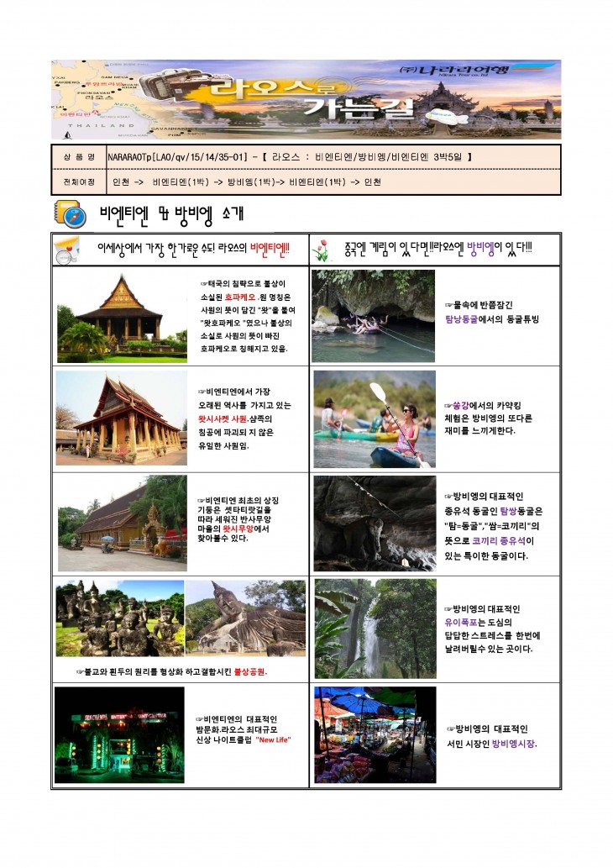The image size is (613, 868).
Task: Click the purple 방비엥시장 text
Action: coord(513,744)
